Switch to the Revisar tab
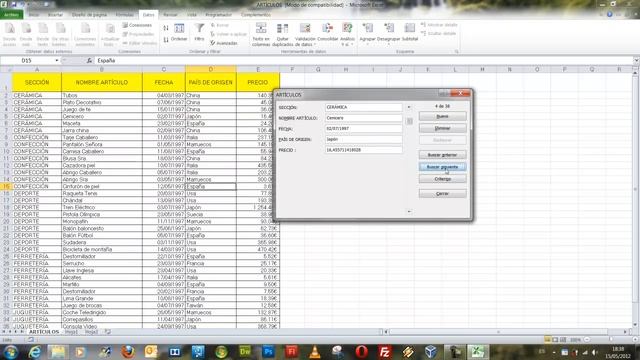This screenshot has width=640, height=360. click(x=170, y=15)
